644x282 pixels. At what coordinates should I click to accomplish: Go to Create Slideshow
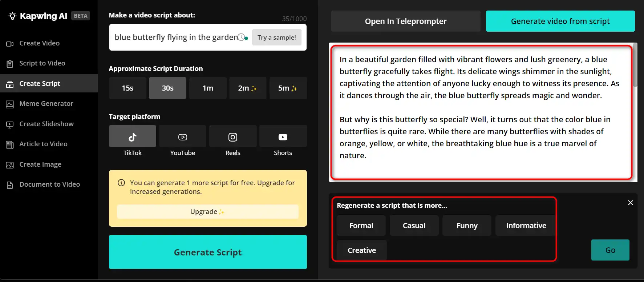pyautogui.click(x=49, y=124)
